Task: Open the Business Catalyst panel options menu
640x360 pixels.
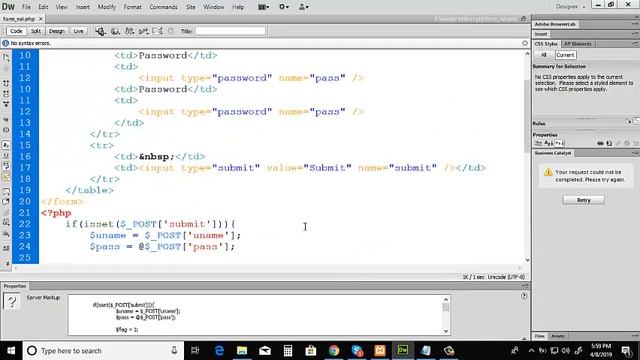Action: (x=635, y=153)
